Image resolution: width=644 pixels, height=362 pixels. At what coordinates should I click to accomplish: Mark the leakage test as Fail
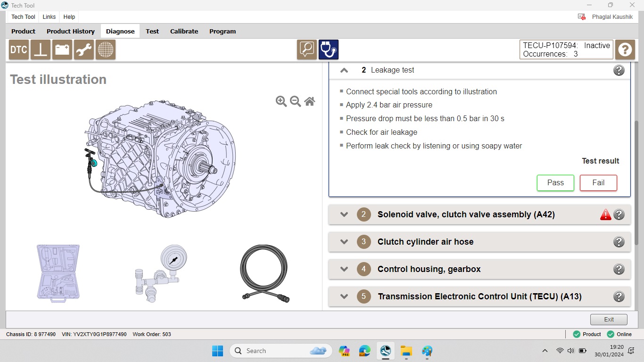[x=598, y=183]
